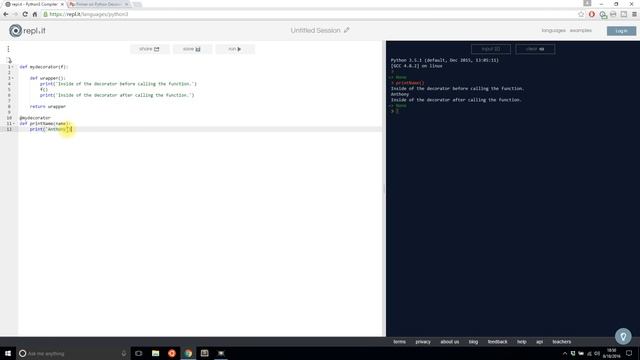Click the printName() command in console
Image resolution: width=640 pixels, height=360 pixels.
point(409,83)
